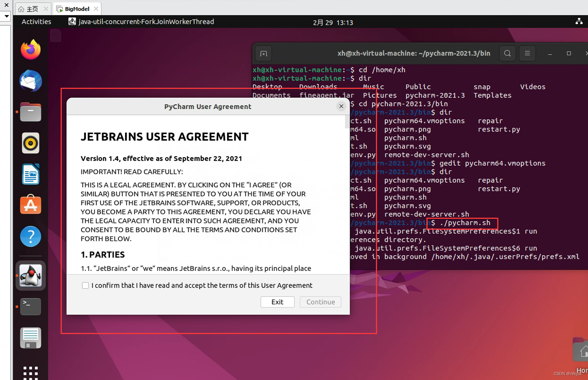Image resolution: width=588 pixels, height=380 pixels.
Task: Open Terminal icon in the dock
Action: click(31, 307)
